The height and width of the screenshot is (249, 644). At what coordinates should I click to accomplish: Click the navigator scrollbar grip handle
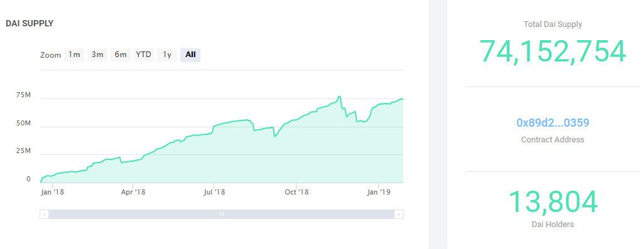[x=221, y=214]
